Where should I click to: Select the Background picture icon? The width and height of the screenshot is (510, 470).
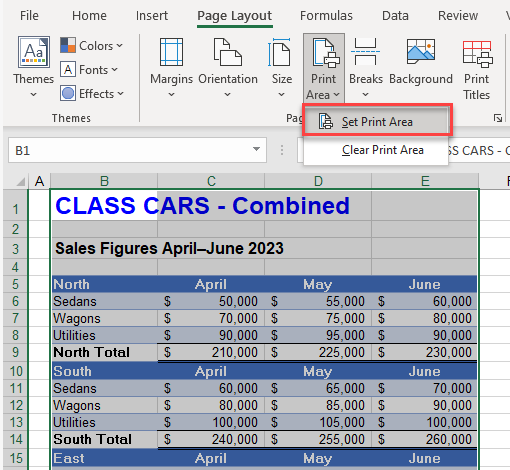(421, 51)
